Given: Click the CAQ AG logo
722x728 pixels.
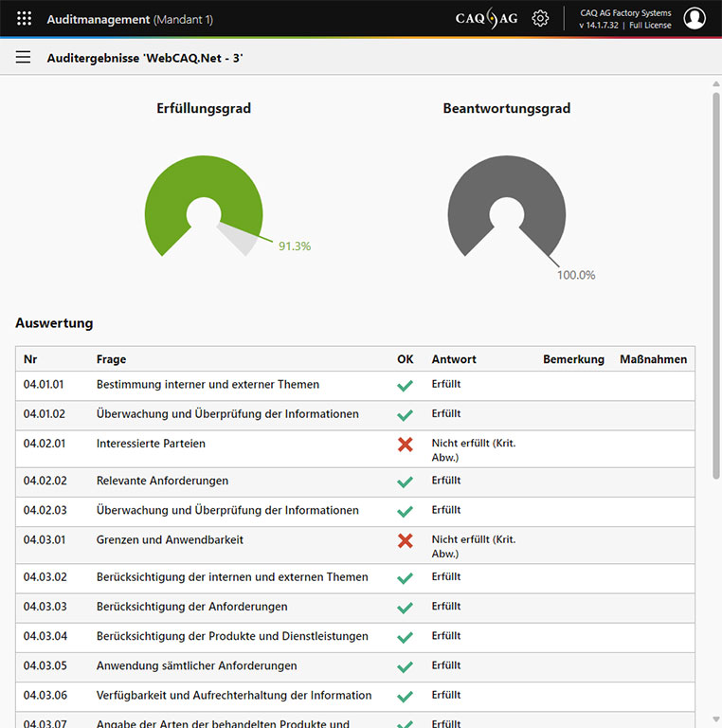Looking at the screenshot, I should (486, 19).
